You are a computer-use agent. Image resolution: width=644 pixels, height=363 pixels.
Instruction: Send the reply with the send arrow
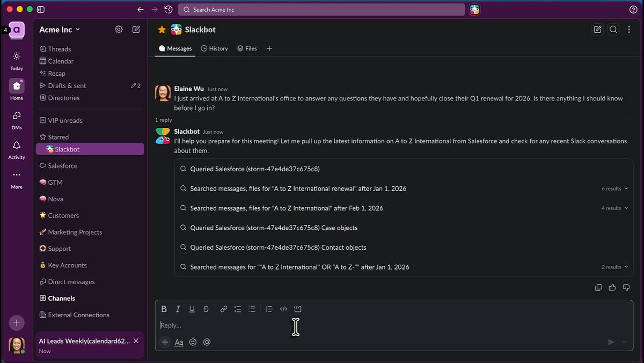611,342
